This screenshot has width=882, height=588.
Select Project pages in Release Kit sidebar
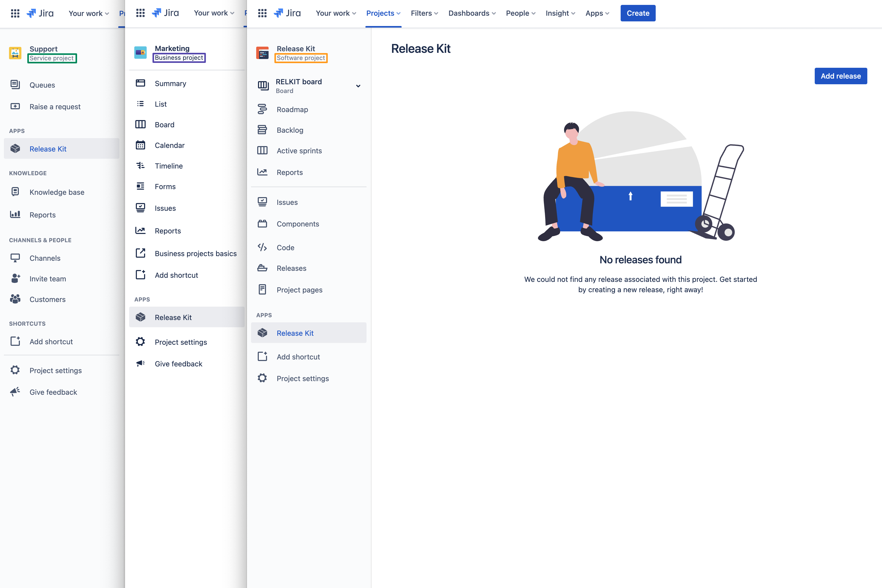(x=299, y=290)
